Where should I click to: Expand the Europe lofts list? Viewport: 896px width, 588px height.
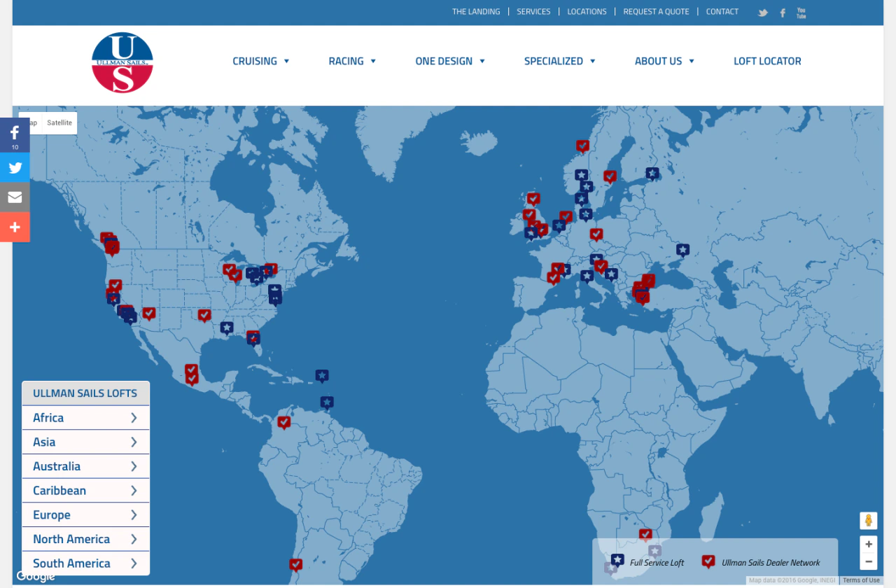[x=85, y=515]
